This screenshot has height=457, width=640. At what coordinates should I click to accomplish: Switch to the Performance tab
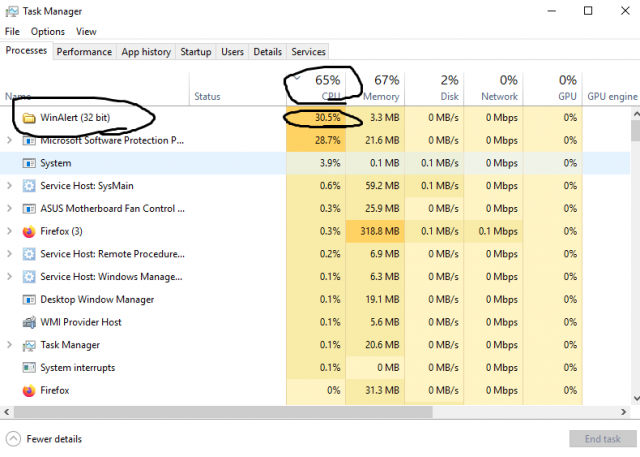[85, 52]
